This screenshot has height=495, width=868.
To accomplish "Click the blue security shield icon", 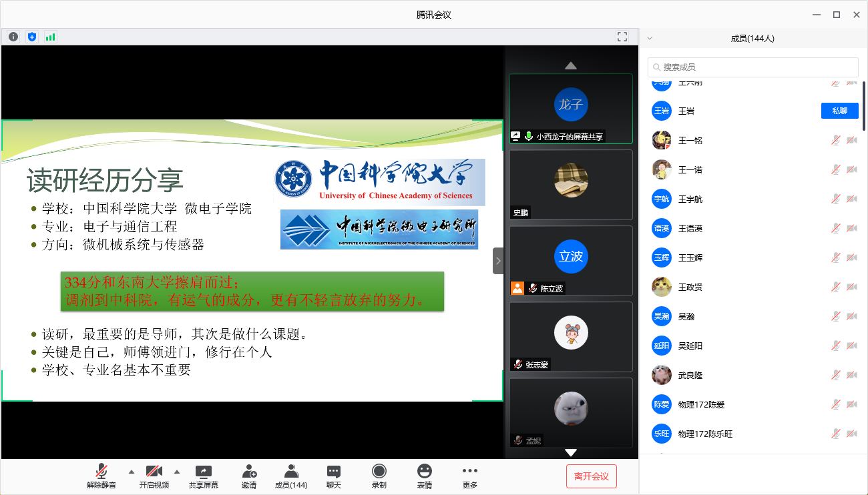I will pyautogui.click(x=32, y=37).
